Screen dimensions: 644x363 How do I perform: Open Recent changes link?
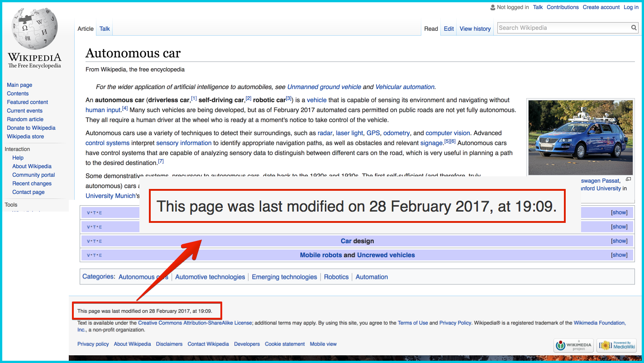[x=32, y=184]
